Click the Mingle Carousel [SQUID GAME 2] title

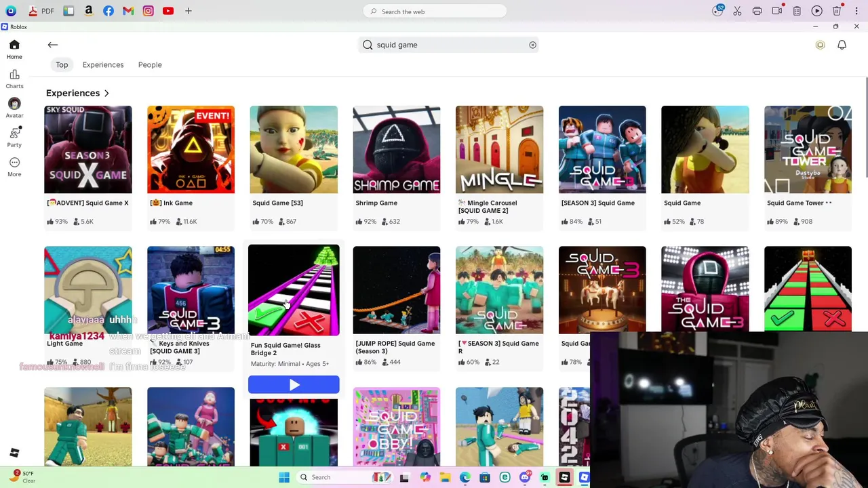coord(488,207)
